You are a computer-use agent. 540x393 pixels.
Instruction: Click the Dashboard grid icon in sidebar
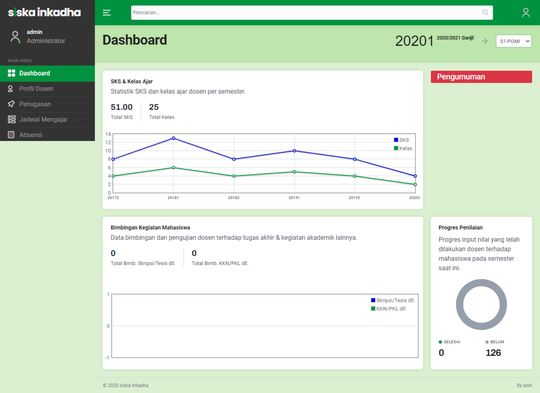point(11,73)
